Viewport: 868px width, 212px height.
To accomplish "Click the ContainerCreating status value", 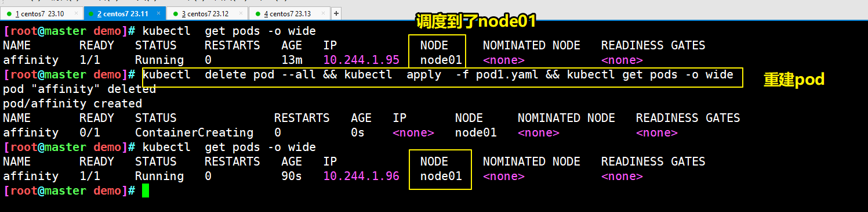I will click(x=194, y=132).
